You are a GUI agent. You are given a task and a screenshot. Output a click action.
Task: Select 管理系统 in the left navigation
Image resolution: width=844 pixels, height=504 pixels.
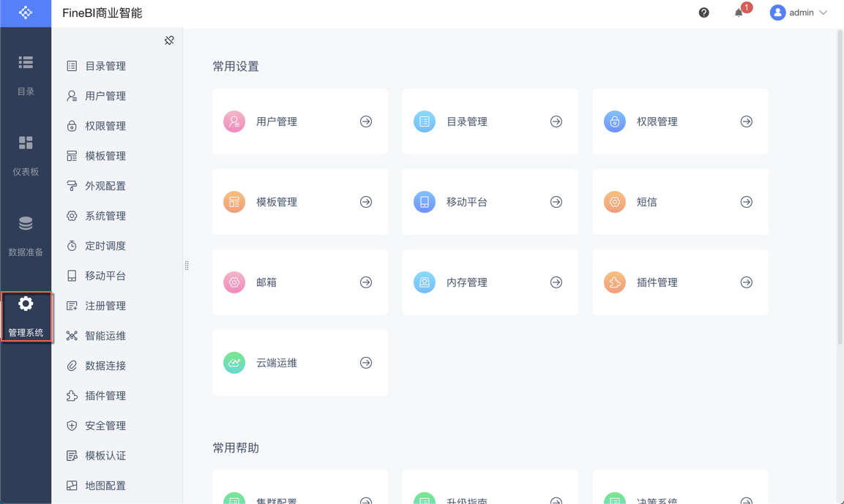pyautogui.click(x=26, y=317)
